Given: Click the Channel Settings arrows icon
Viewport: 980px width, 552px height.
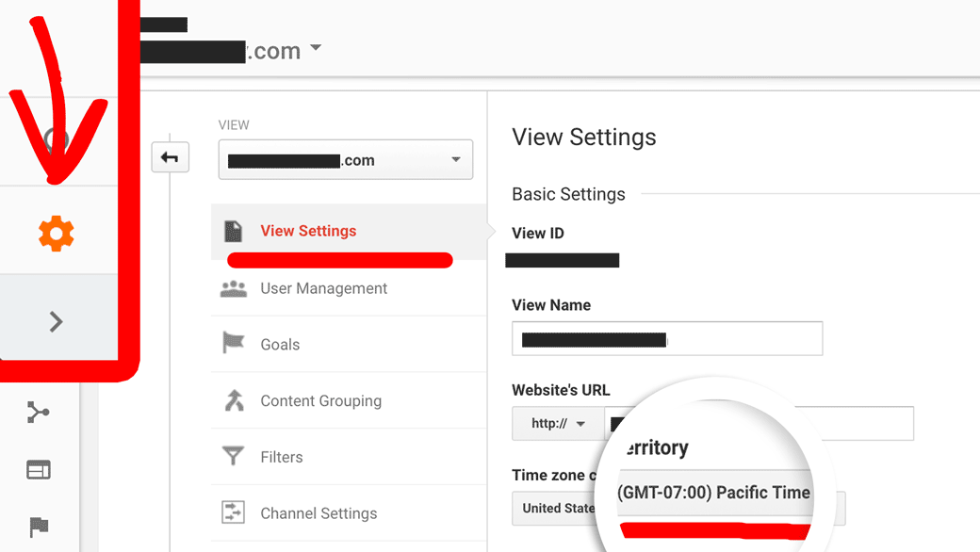Looking at the screenshot, I should click(x=233, y=512).
